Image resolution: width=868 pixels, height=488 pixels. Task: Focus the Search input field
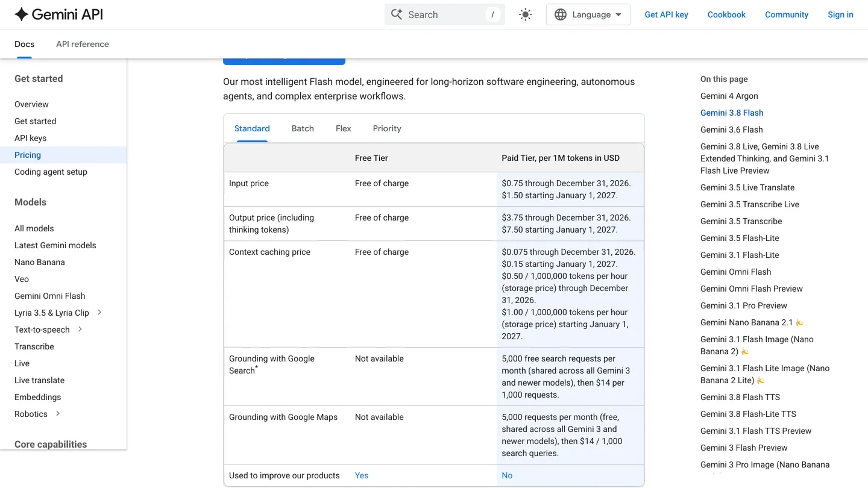coord(445,14)
